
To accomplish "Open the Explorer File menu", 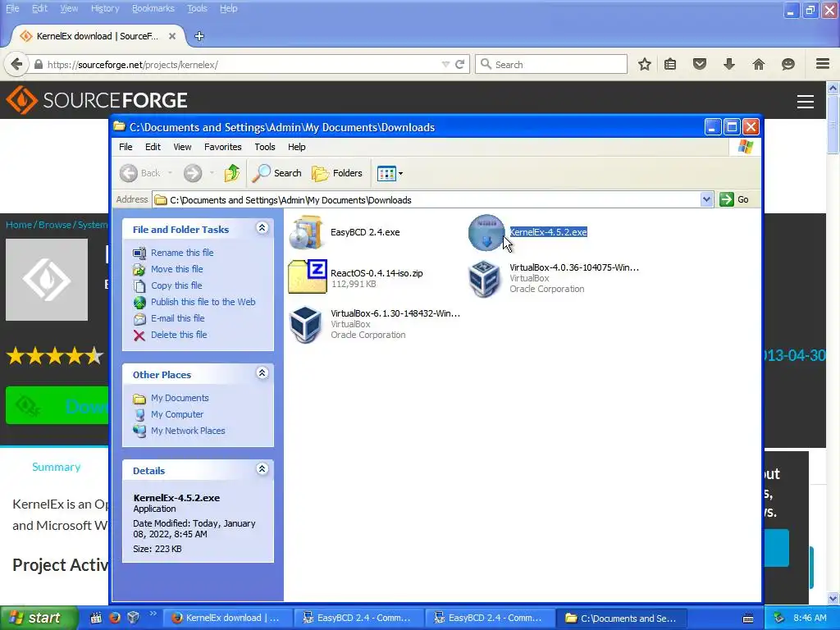I will point(126,147).
